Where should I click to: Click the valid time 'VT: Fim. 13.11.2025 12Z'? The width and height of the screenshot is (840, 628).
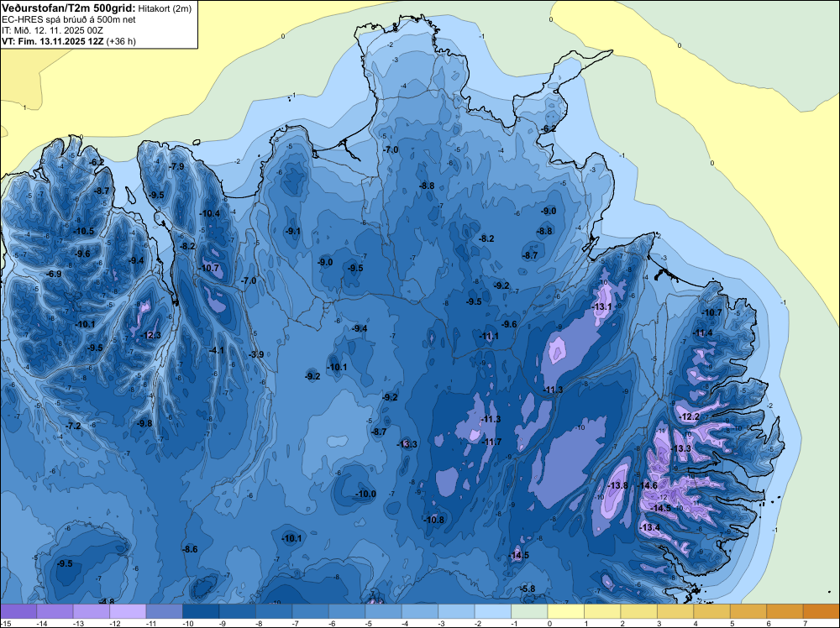53,41
